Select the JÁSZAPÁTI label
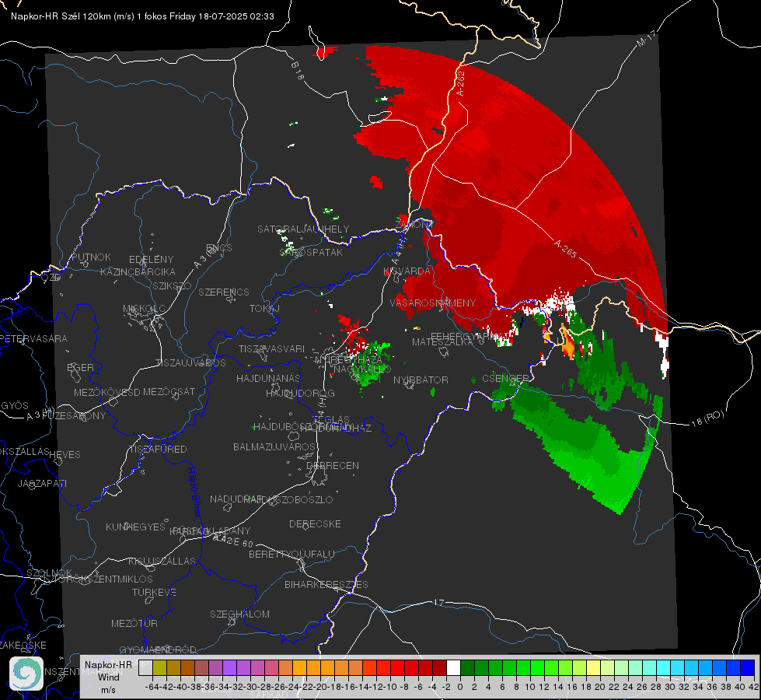The image size is (761, 700). pos(42,483)
